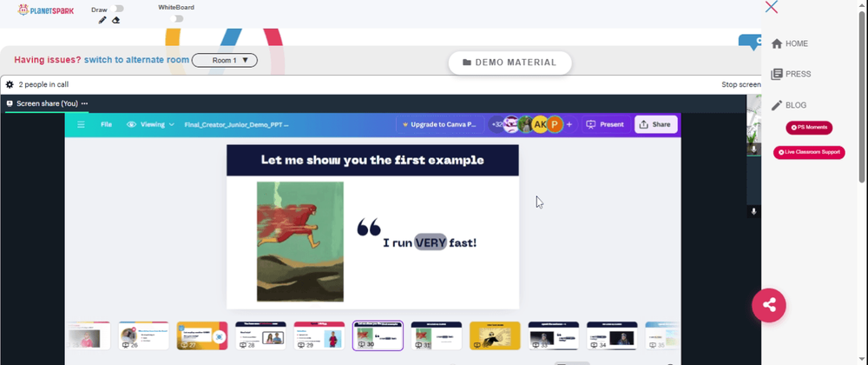This screenshot has height=365, width=868.
Task: Click the Canva Share button
Action: pyautogui.click(x=655, y=124)
